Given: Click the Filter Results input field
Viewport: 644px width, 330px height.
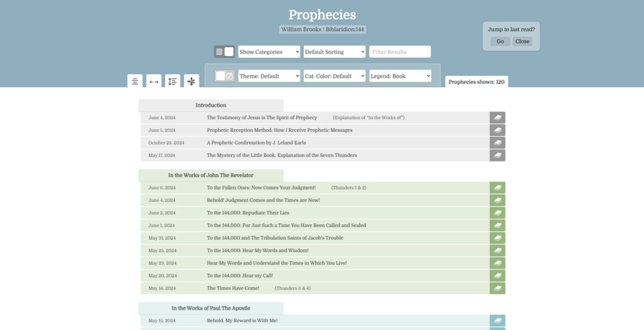Looking at the screenshot, I should (400, 52).
